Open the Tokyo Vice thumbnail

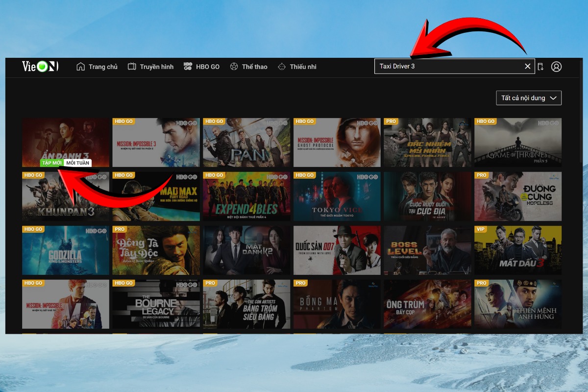(337, 196)
